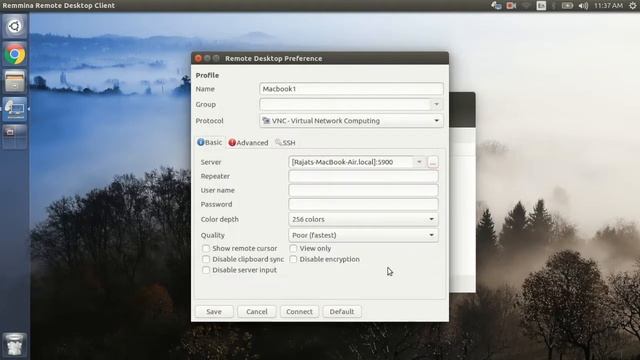This screenshot has width=640, height=360.
Task: Enable Disable clipboard sync option
Action: click(x=206, y=259)
